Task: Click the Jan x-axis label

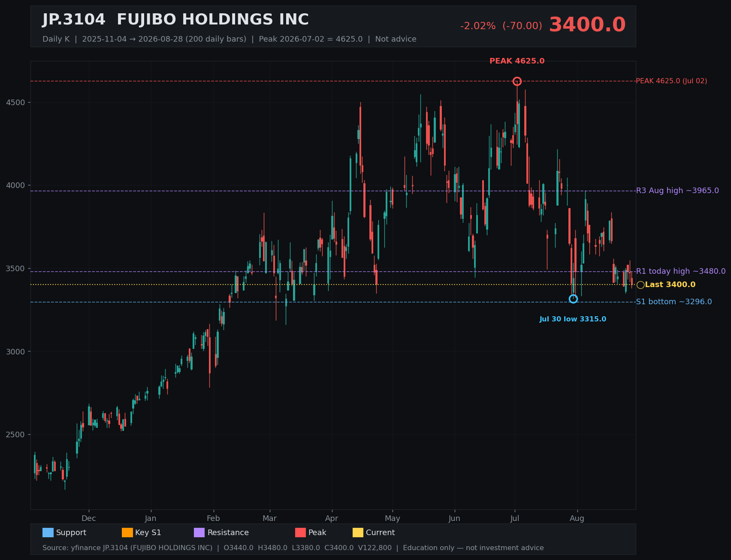Action: (x=151, y=518)
